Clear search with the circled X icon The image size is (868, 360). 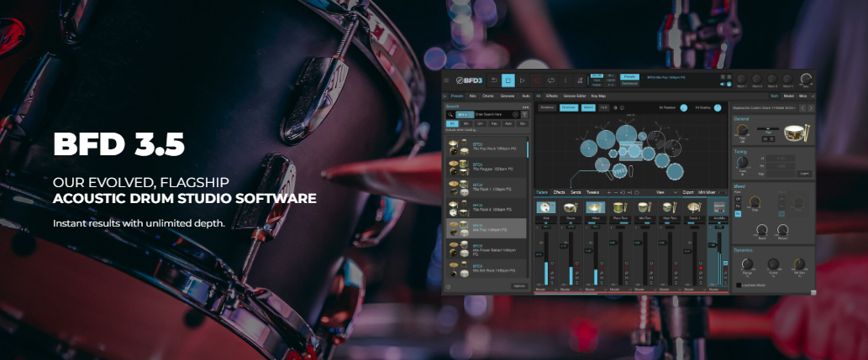coord(515,114)
